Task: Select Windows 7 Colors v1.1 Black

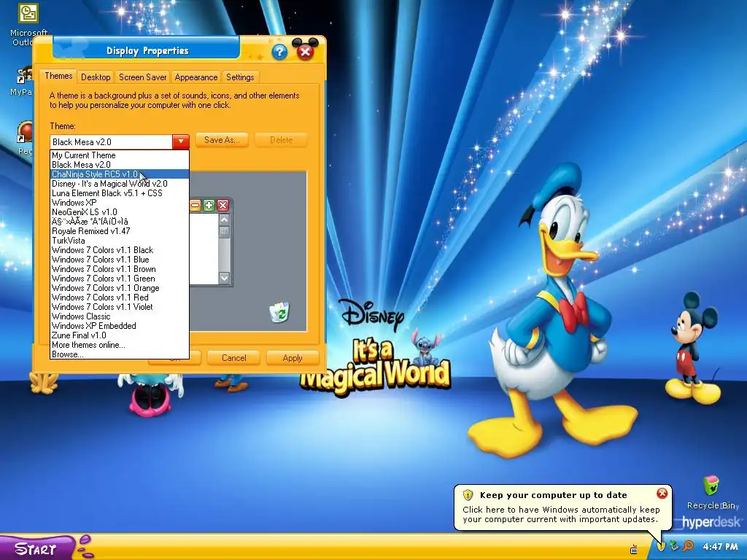Action: tap(120, 250)
